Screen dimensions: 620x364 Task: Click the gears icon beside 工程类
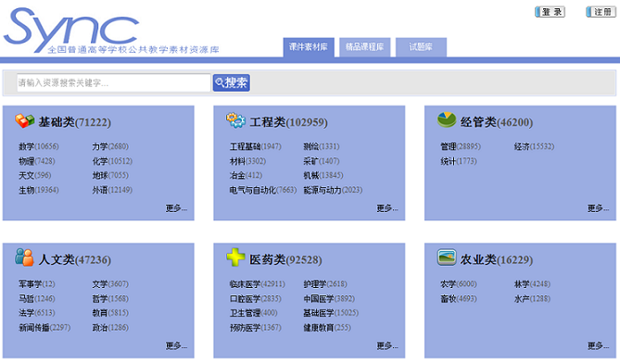[235, 120]
